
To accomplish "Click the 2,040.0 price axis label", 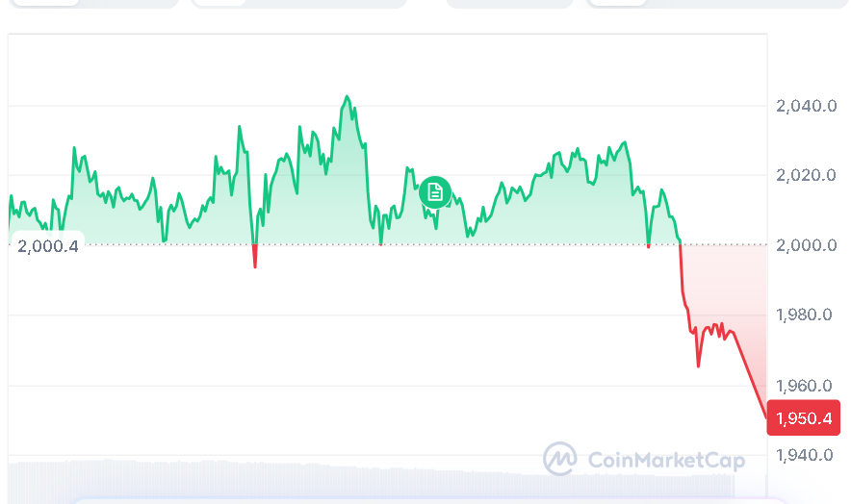I will click(805, 105).
